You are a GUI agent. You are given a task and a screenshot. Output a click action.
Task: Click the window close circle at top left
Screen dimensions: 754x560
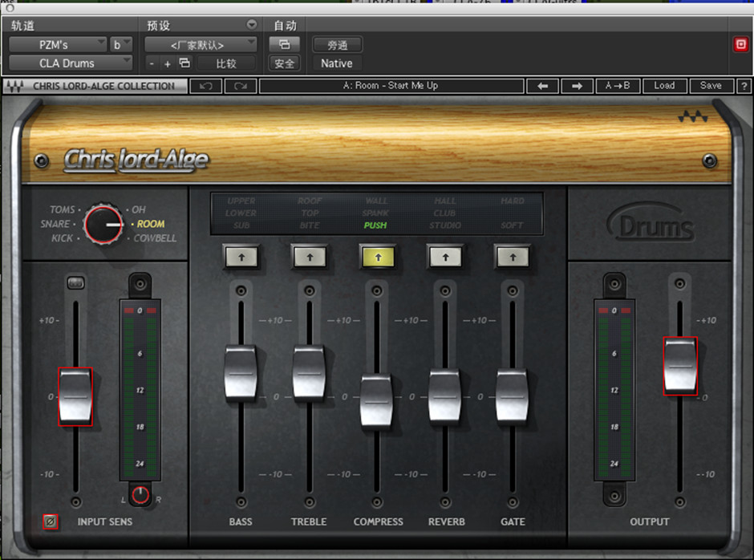click(10, 8)
